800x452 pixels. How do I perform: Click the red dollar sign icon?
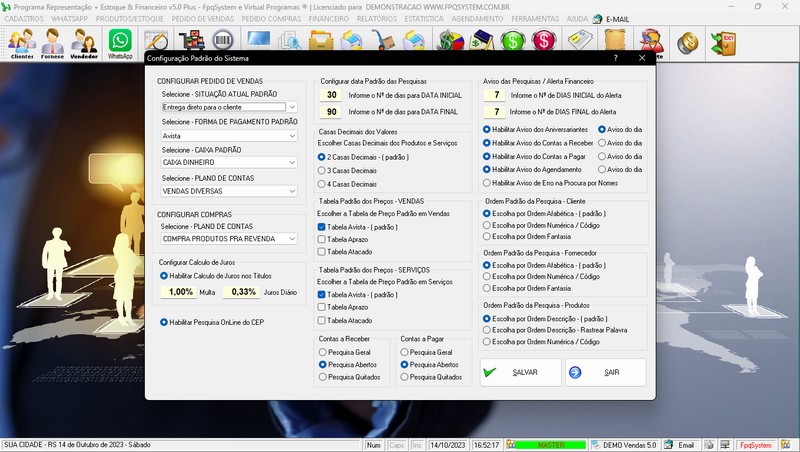click(545, 42)
